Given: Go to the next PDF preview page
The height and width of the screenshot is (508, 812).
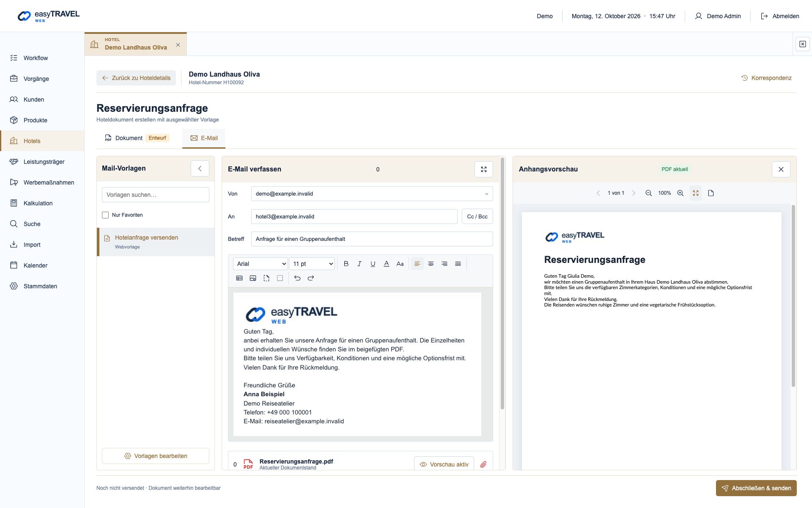Looking at the screenshot, I should 634,193.
